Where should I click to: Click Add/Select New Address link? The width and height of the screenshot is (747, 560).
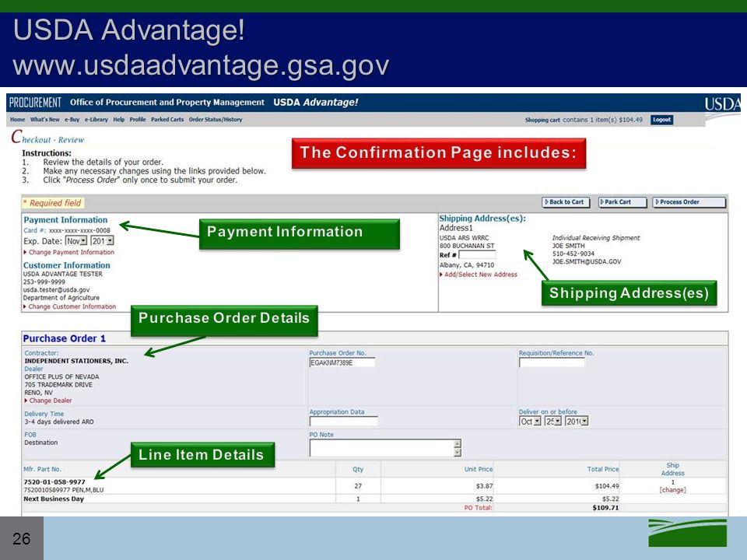480,275
